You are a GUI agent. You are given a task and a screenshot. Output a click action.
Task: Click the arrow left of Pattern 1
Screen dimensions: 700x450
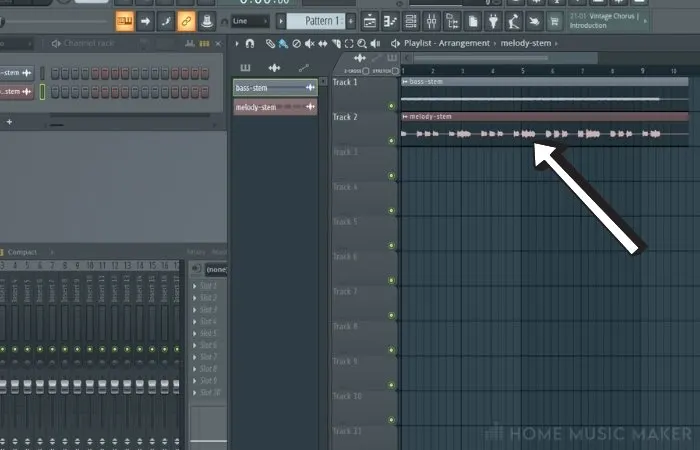pyautogui.click(x=281, y=21)
